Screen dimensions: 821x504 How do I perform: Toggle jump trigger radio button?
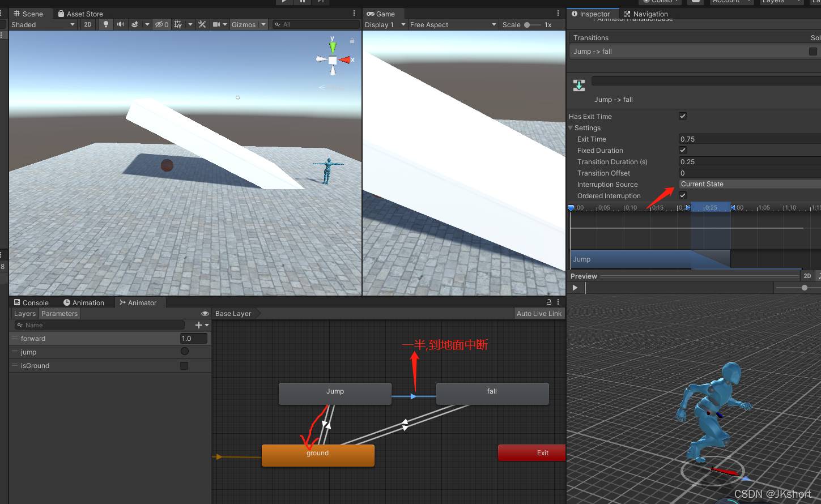pos(185,352)
